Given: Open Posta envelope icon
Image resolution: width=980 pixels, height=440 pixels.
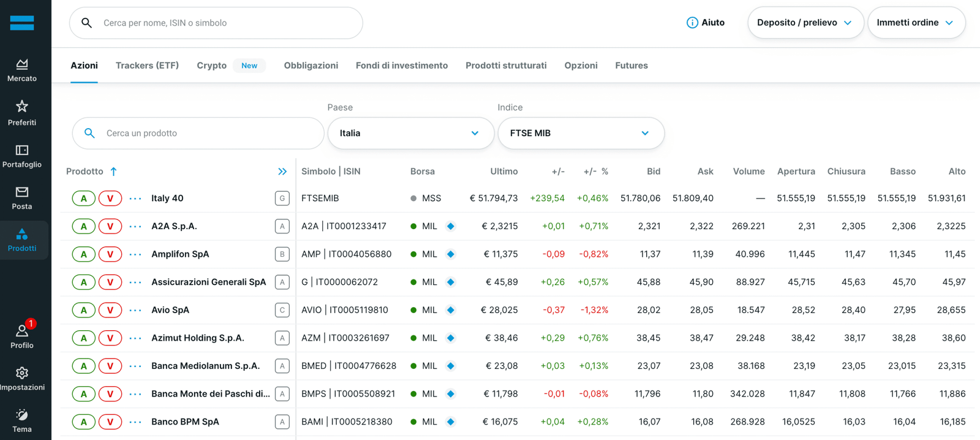Looking at the screenshot, I should pos(22,192).
